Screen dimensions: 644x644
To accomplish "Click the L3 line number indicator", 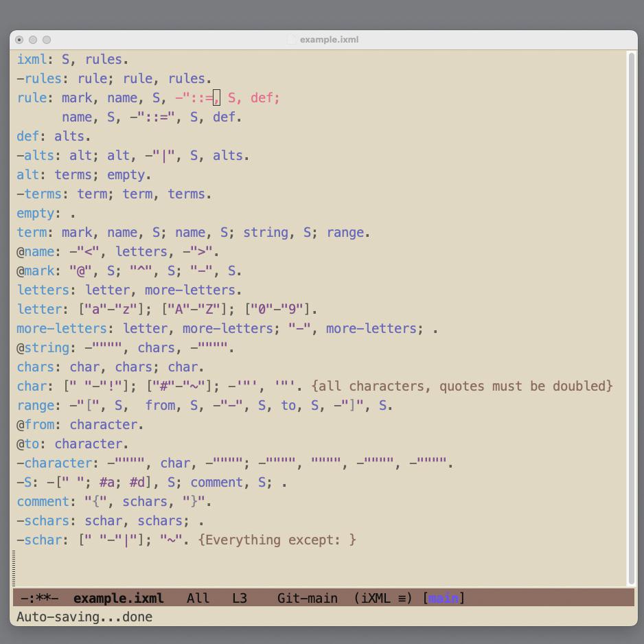I will point(240,598).
